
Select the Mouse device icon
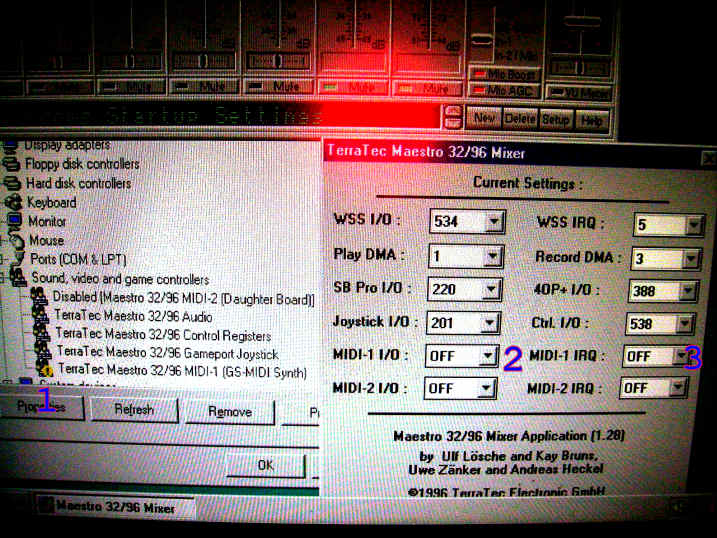coord(13,241)
